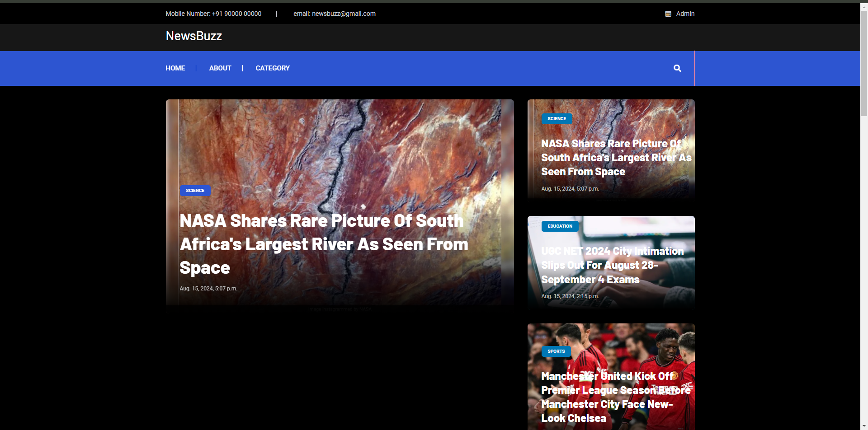Click the search magnifier icon in navbar
Screen dimensions: 868x430
[677, 68]
